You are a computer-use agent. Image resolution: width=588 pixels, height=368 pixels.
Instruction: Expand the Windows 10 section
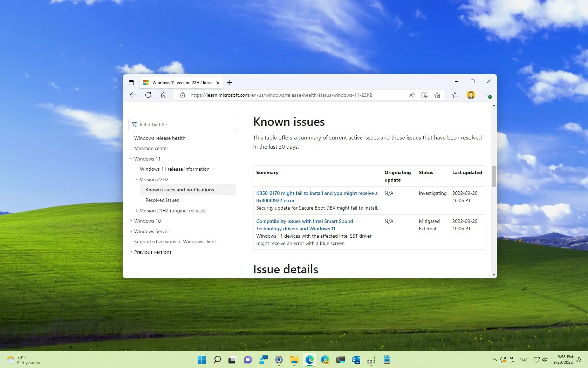point(131,221)
